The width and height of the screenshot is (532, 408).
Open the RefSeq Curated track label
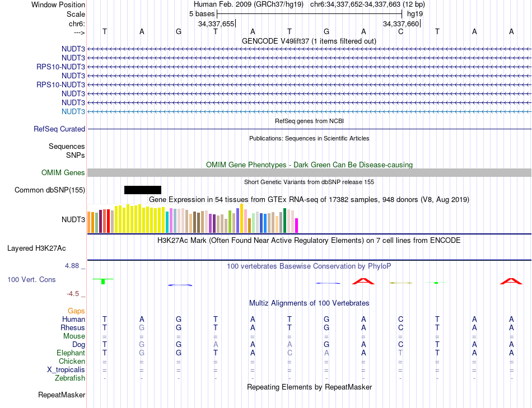(59, 129)
